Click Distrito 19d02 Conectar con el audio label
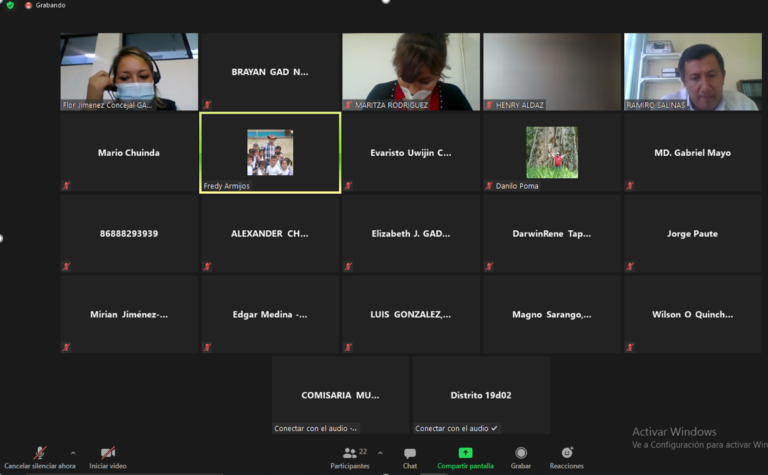 456,428
